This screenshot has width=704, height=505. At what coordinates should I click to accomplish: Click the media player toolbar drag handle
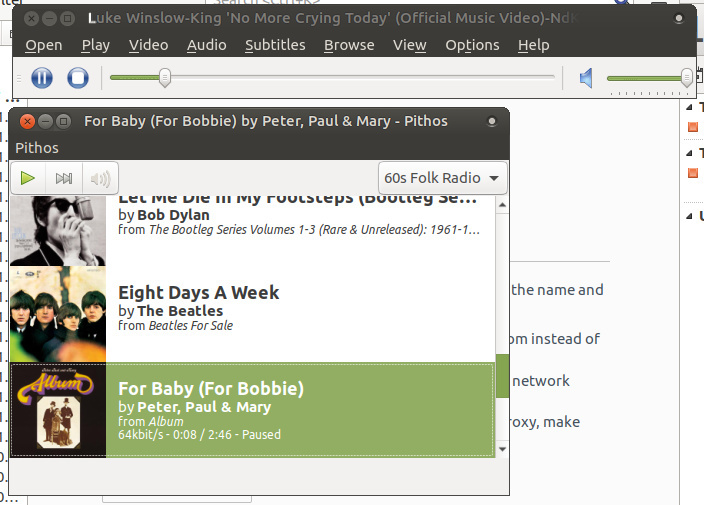pos(19,78)
